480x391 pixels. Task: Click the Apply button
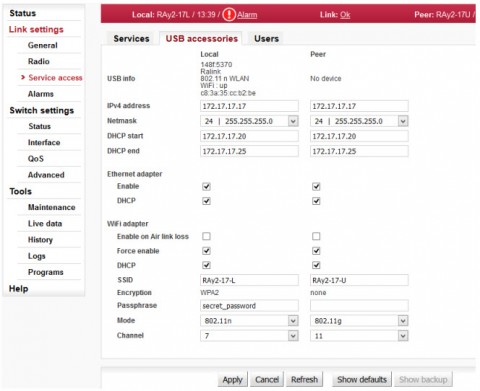[232, 379]
